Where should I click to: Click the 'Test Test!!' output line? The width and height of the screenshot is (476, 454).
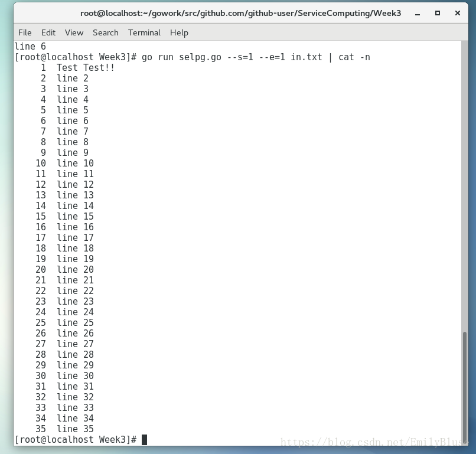[86, 68]
